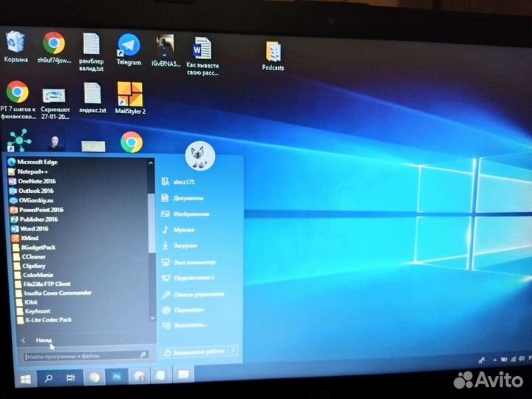
Task: Launch PowerPoint 2016 from the start menu
Action: pos(37,210)
